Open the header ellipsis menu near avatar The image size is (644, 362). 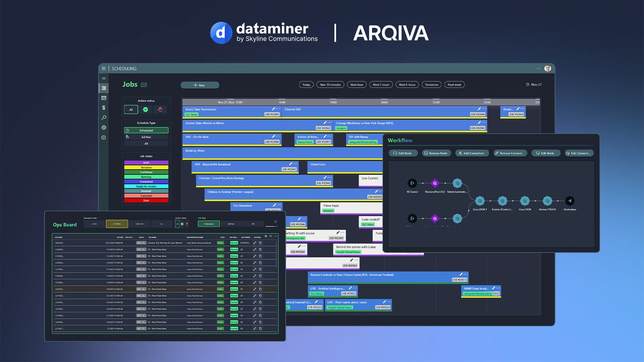538,68
